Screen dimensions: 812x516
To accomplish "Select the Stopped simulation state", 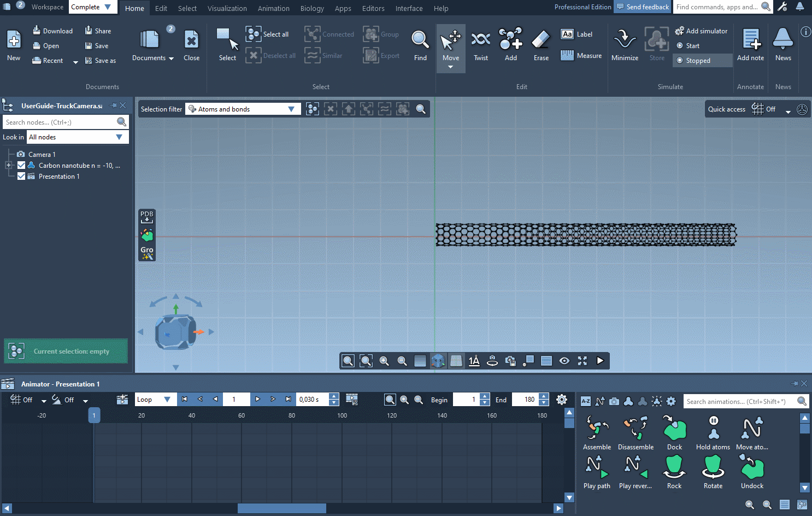I will click(702, 60).
